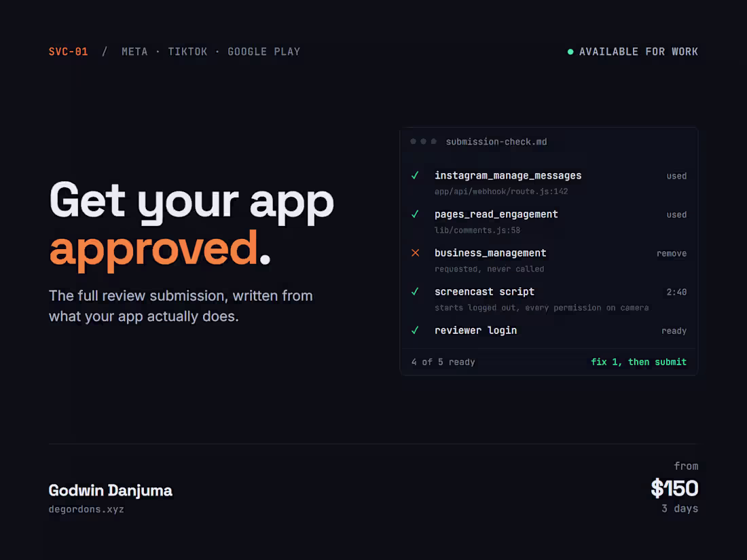Viewport: 747px width, 560px height.
Task: Click the used tag for pages_read_engagement
Action: [676, 214]
